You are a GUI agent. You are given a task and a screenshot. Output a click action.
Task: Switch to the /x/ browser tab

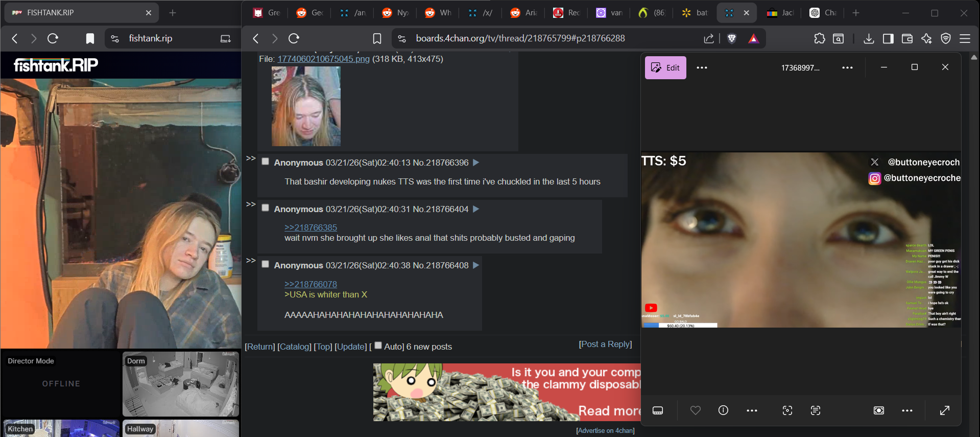(481, 13)
